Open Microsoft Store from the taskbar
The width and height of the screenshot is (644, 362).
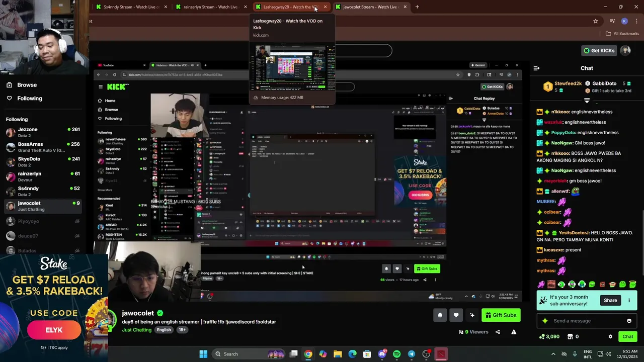(367, 354)
